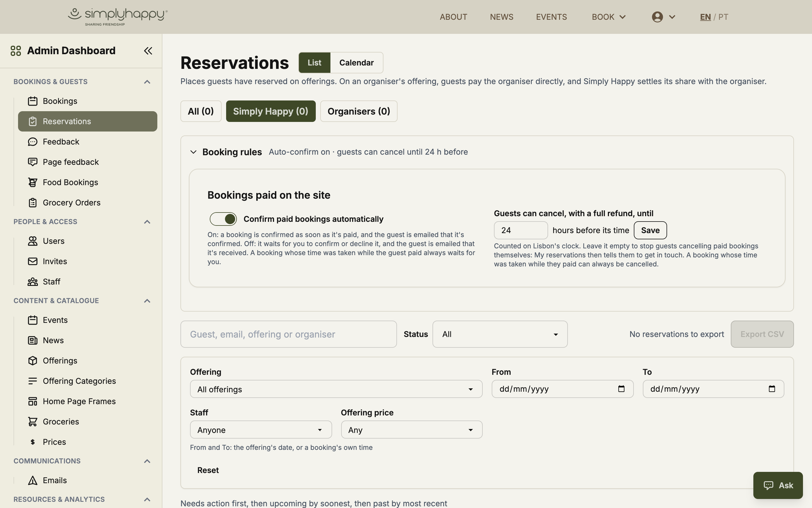Screen dimensions: 812x508
Task: Select the Simply Happy (0) tab
Action: (x=271, y=111)
